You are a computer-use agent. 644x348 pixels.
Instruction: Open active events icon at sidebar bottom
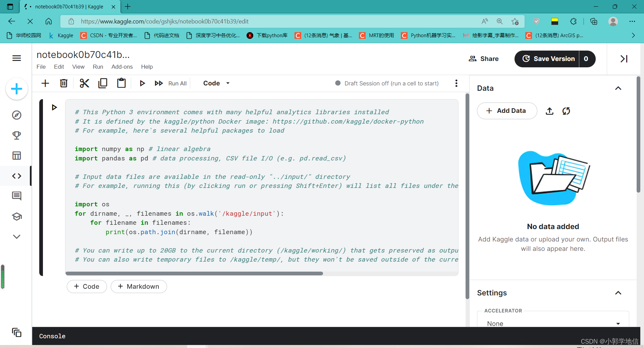click(16, 332)
